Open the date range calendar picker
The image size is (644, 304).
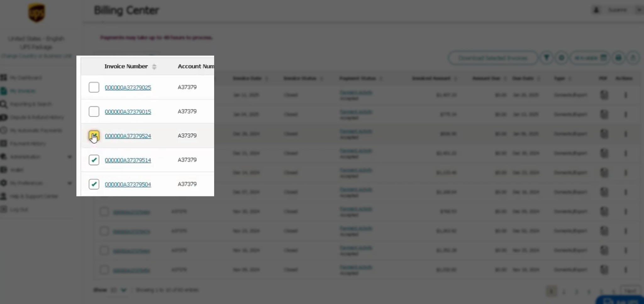point(590,58)
